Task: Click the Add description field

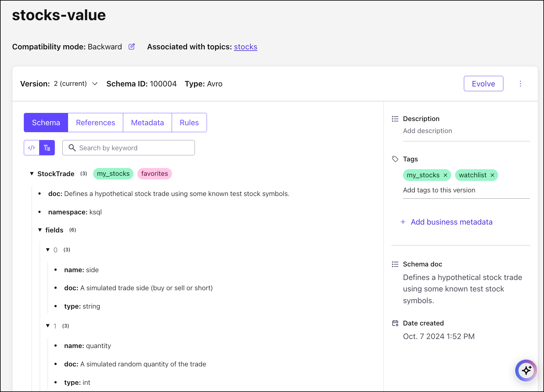Action: [x=427, y=131]
